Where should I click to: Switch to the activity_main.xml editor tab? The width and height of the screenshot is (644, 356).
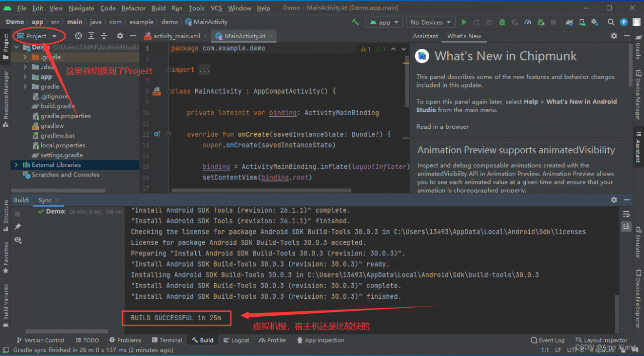176,36
